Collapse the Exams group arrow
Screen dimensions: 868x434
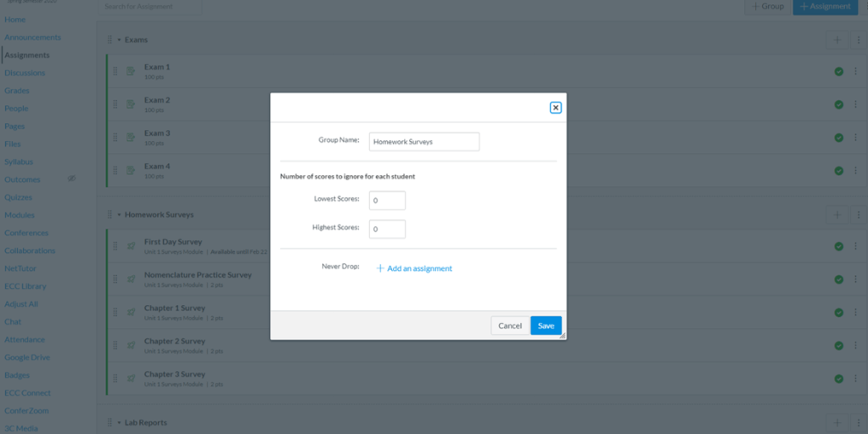(x=119, y=40)
